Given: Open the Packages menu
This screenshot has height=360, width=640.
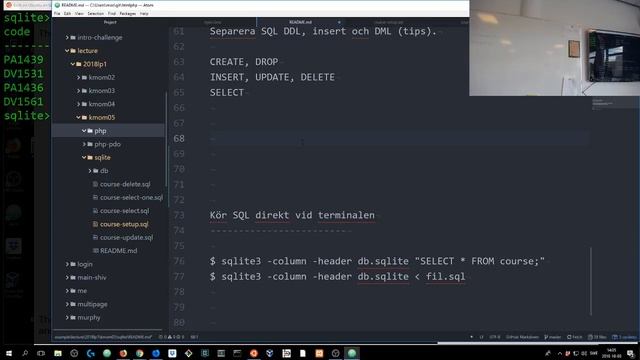Looking at the screenshot, I should (x=128, y=13).
